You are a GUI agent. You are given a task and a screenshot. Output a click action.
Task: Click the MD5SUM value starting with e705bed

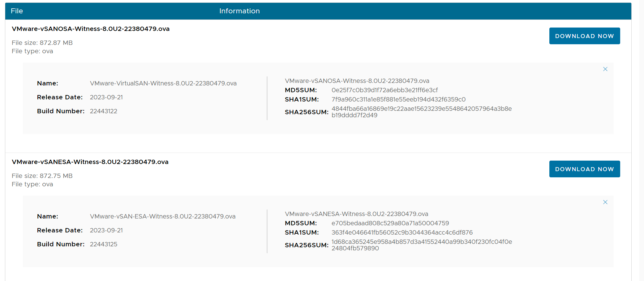pos(390,223)
